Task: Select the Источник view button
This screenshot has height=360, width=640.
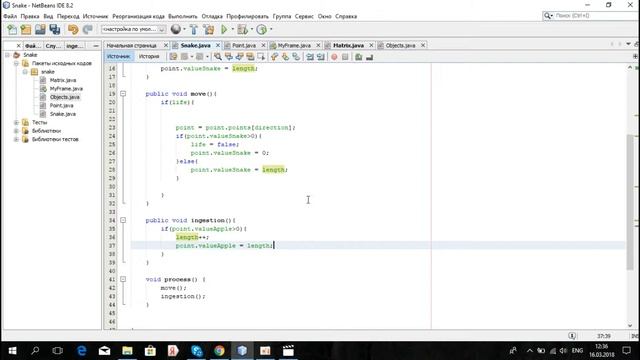Action: coord(119,57)
